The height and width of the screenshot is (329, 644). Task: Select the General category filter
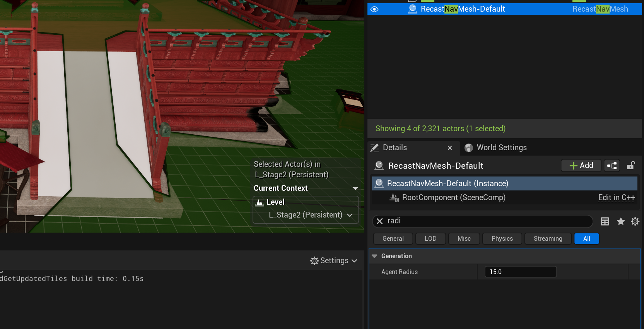pos(393,238)
